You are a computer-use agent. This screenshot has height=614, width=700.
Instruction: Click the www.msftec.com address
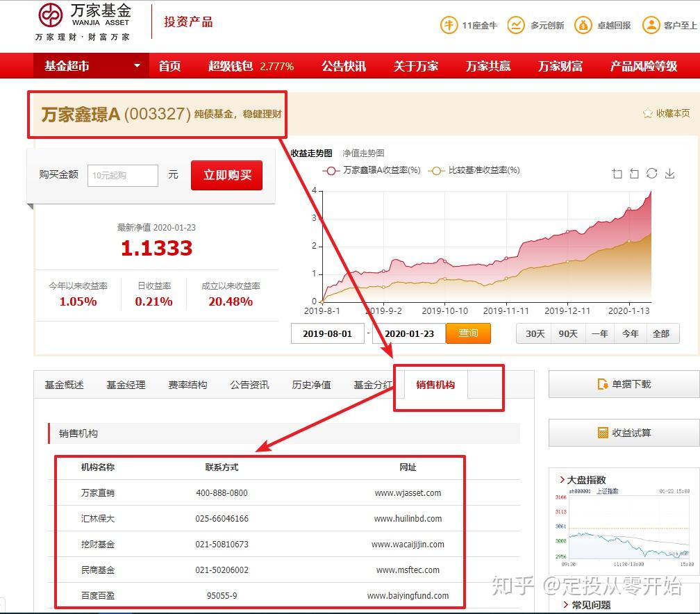[408, 570]
